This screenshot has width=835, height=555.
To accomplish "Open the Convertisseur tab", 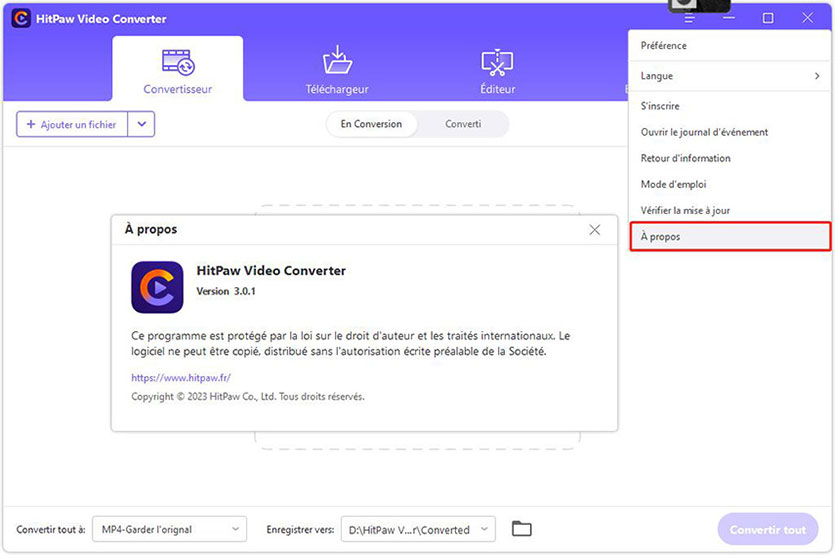I will tap(178, 69).
